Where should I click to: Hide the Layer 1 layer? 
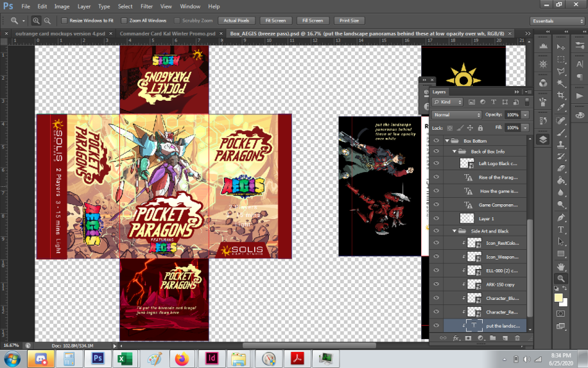[x=436, y=218]
